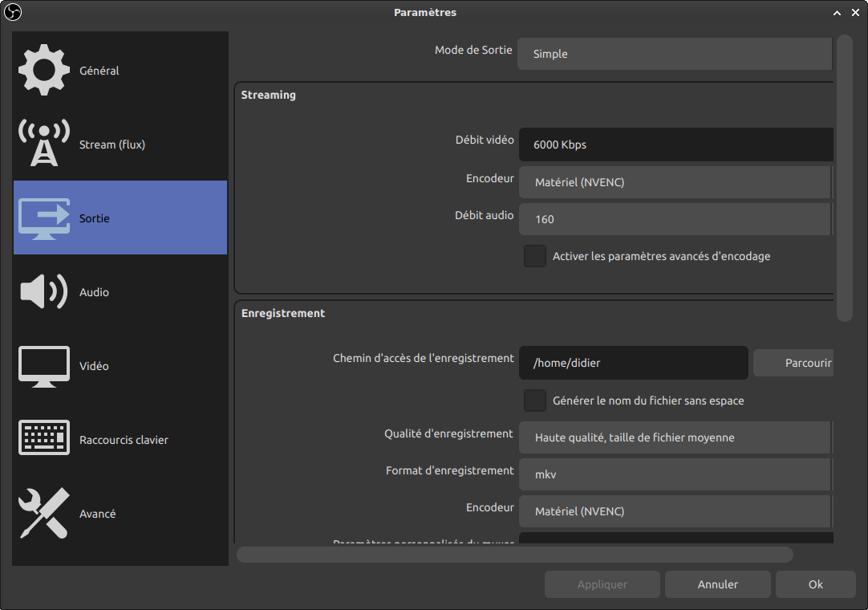Toggle "Générer le nom du fichier sans espace"

[x=535, y=400]
